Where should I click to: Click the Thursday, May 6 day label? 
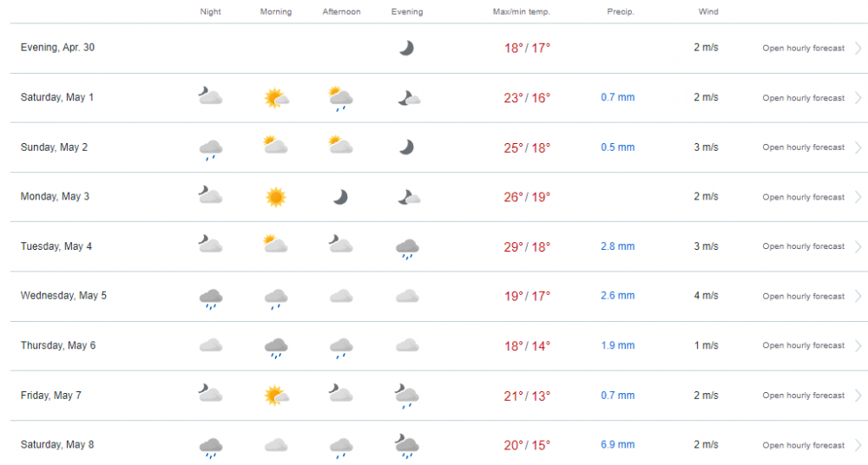(x=58, y=345)
